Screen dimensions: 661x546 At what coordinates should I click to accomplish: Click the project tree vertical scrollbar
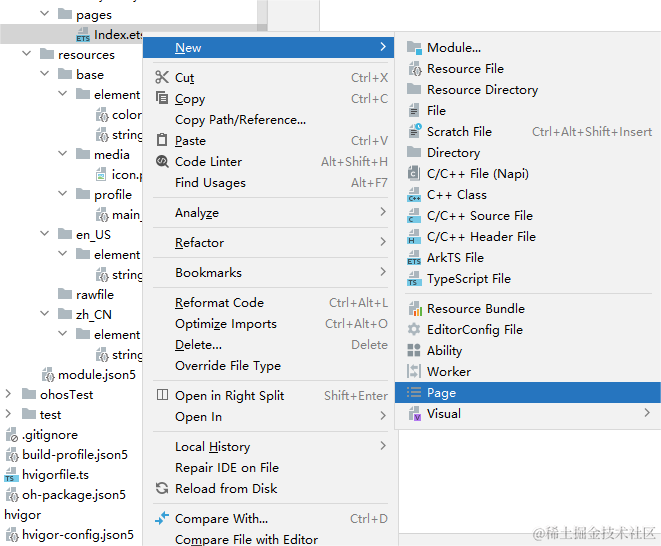(x=262, y=15)
